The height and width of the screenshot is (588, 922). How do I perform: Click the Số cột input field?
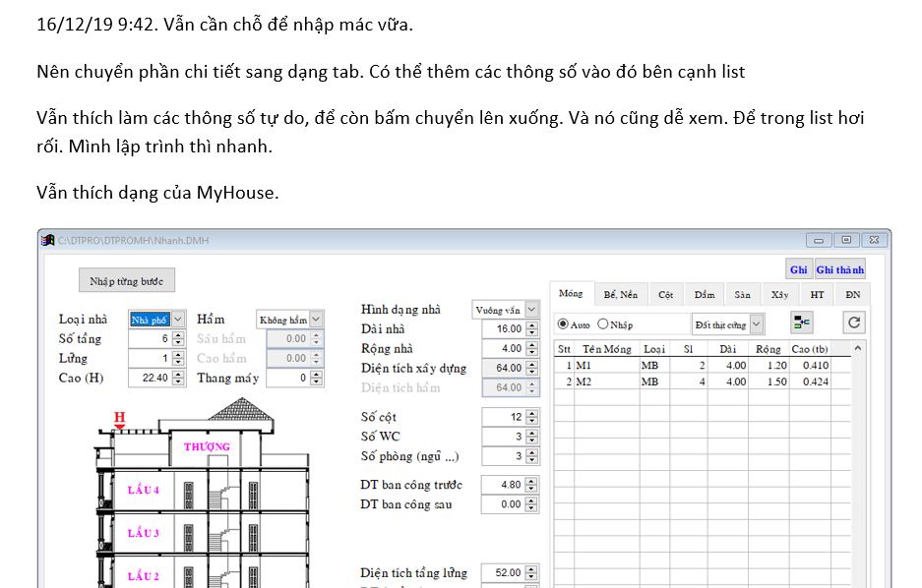coord(503,417)
